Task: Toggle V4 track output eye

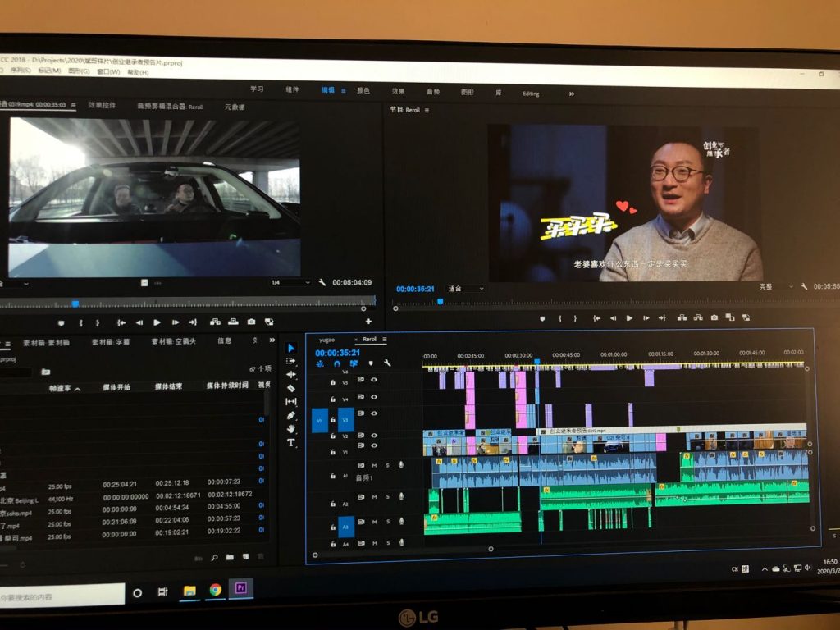Action: [374, 397]
